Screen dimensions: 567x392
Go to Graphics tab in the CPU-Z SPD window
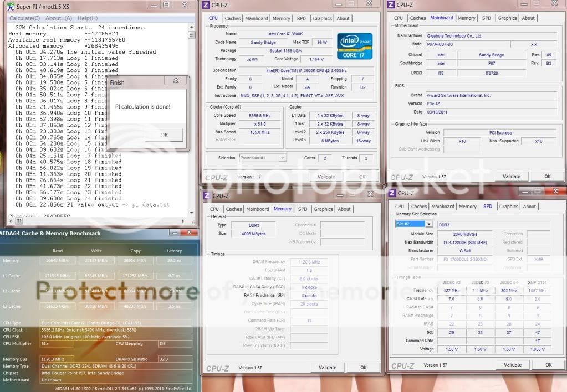[508, 207]
